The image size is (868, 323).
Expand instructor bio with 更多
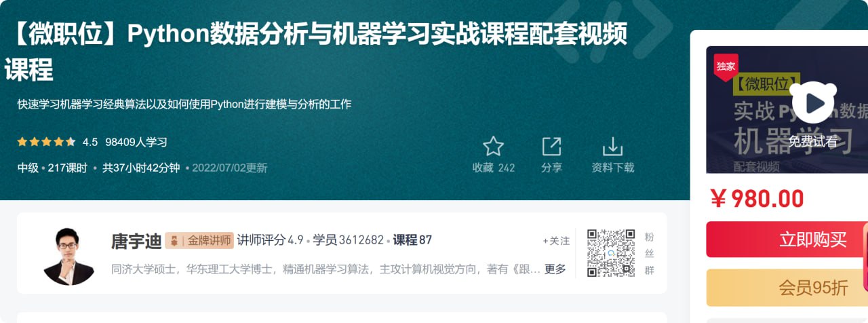[x=555, y=269]
